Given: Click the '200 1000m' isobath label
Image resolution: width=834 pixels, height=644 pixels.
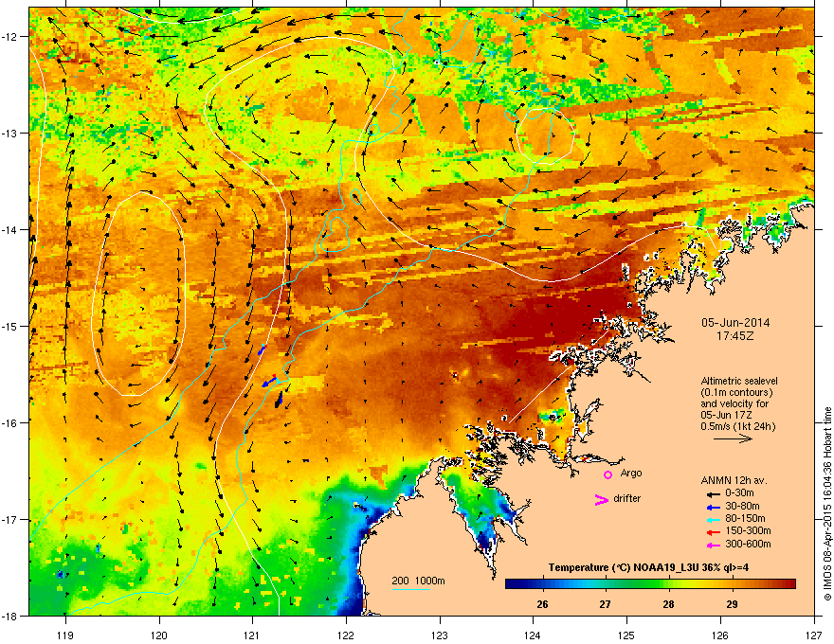Looking at the screenshot, I should coord(418,581).
